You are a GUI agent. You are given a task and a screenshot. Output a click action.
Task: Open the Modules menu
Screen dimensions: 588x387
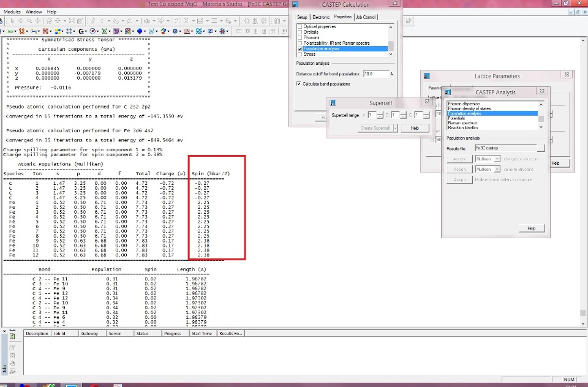point(12,12)
